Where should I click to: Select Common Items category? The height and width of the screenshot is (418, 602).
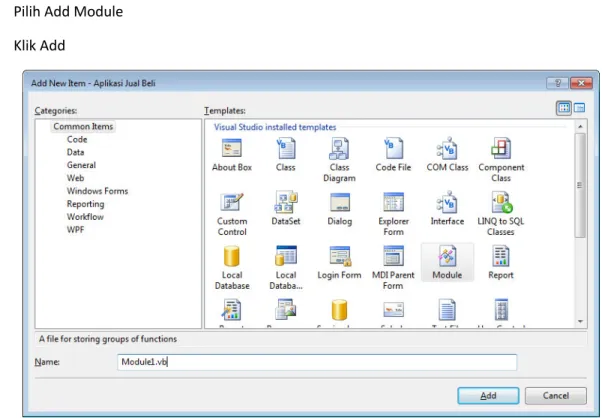(83, 126)
